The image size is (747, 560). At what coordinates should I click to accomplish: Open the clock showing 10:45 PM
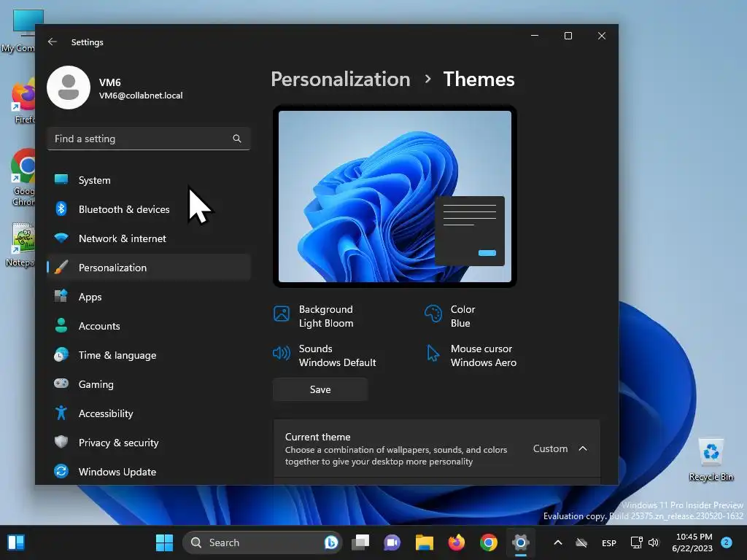point(692,542)
